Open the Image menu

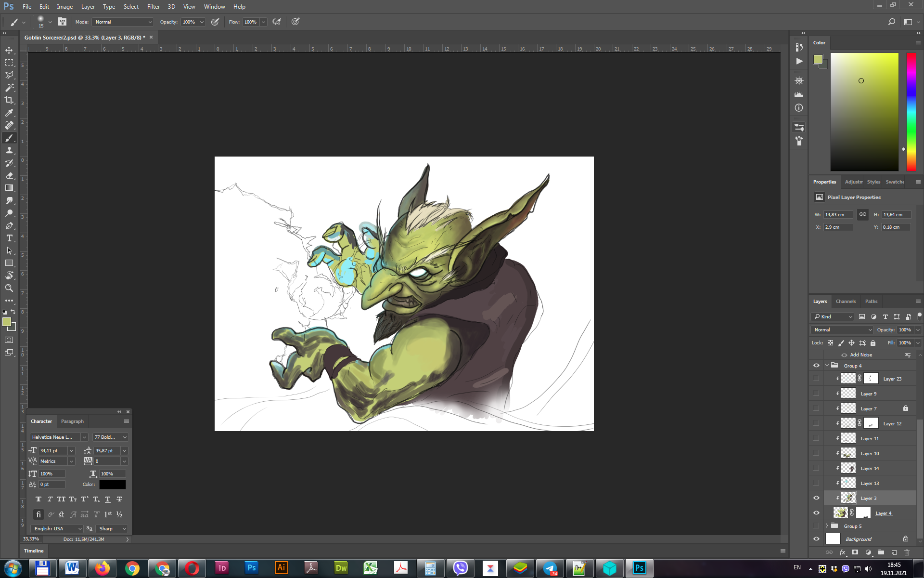click(64, 7)
